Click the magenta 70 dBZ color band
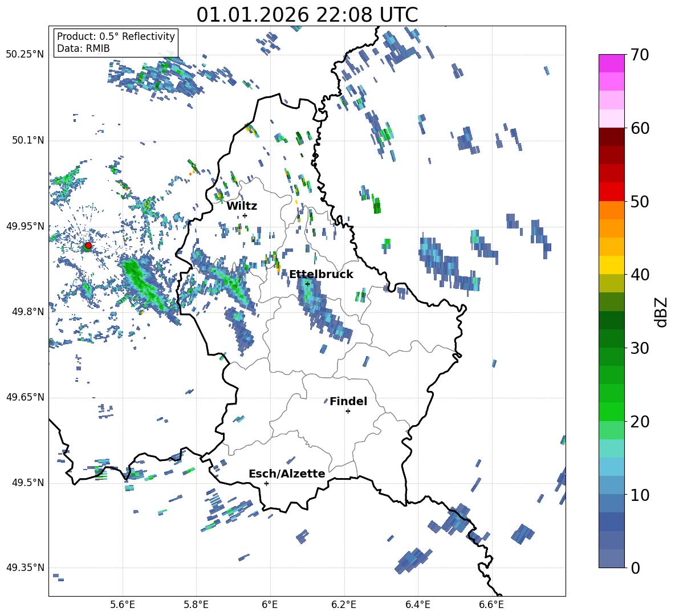 611,63
